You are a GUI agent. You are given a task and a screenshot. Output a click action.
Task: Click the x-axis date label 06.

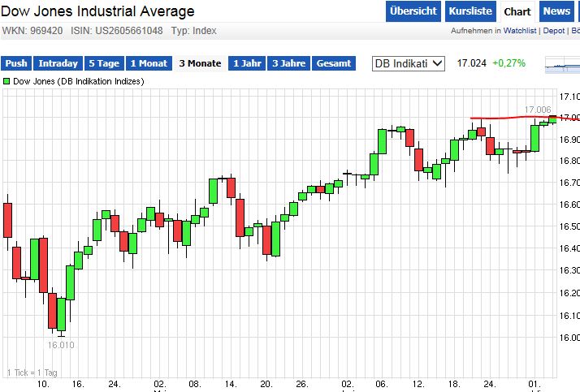381,384
